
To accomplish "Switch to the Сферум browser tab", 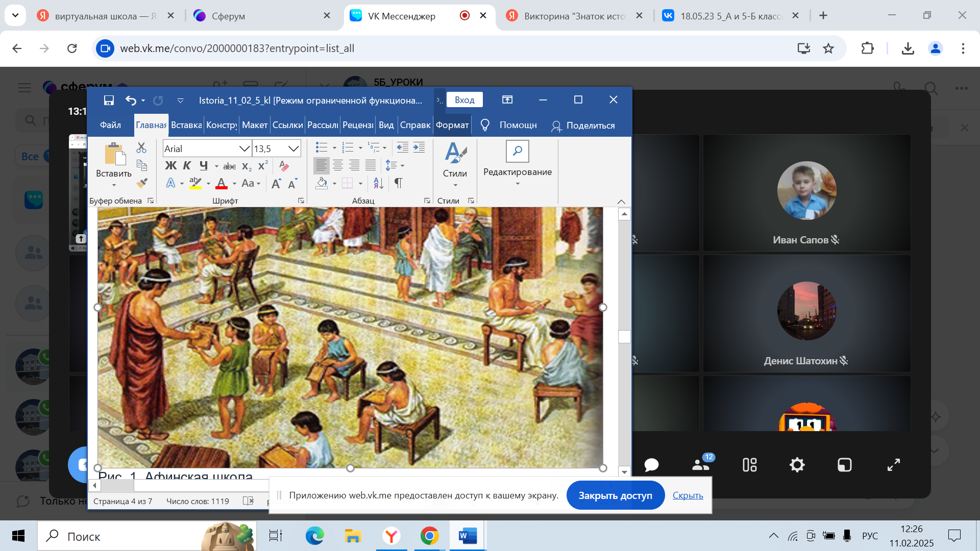I will [260, 16].
